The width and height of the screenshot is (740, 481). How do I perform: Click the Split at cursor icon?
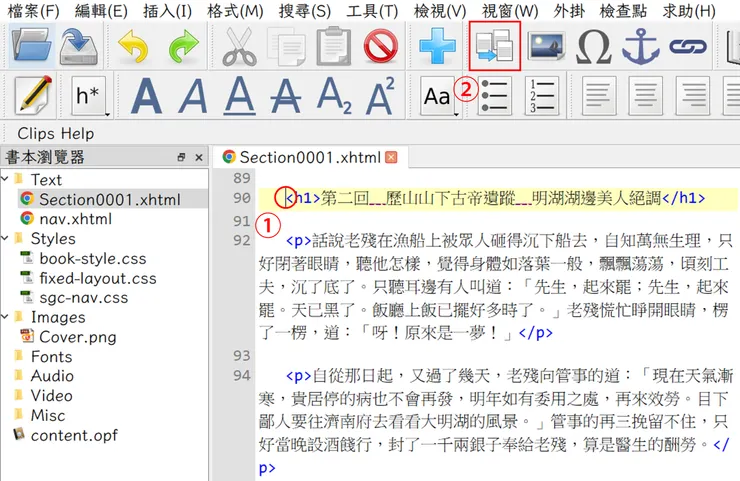click(x=494, y=46)
